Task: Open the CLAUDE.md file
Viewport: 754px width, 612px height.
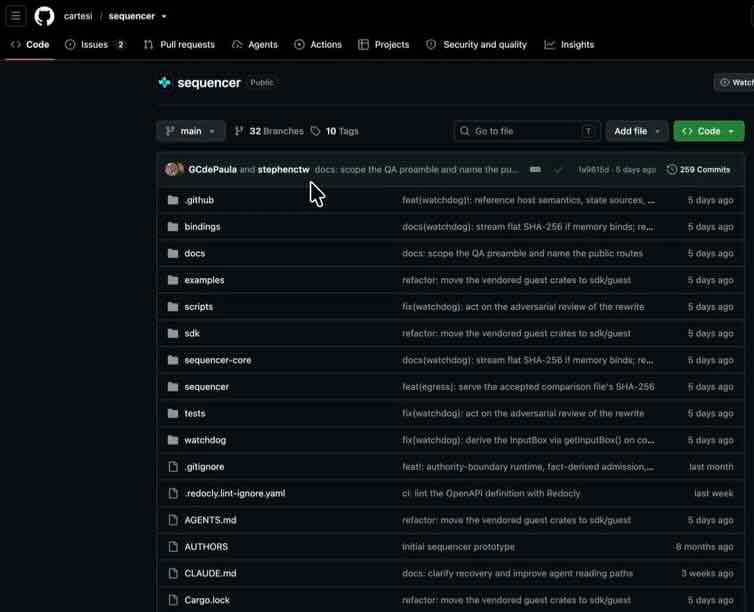Action: pyautogui.click(x=211, y=574)
